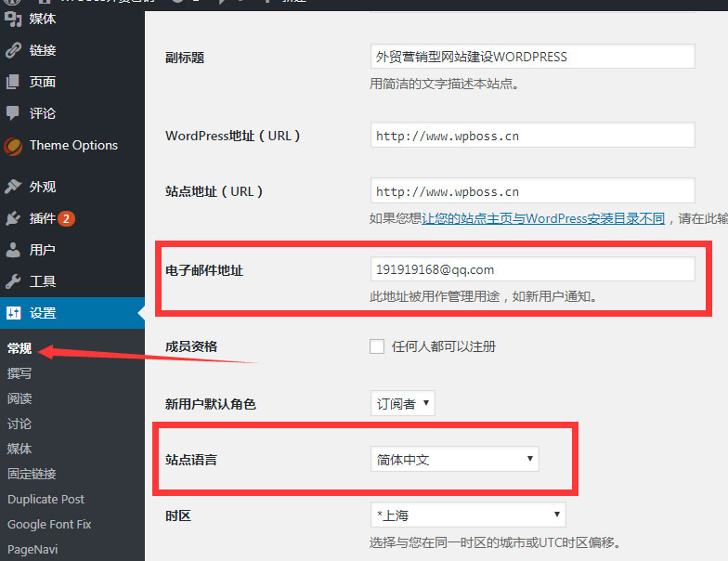728x561 pixels.
Task: Open Theme Options menu label
Action: coord(73,145)
